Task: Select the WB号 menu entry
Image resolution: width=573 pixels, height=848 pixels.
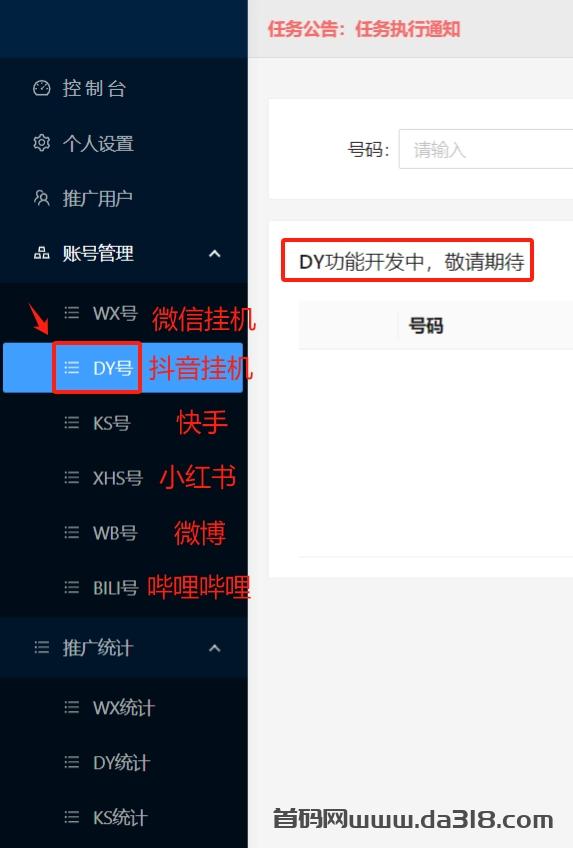Action: pyautogui.click(x=115, y=533)
